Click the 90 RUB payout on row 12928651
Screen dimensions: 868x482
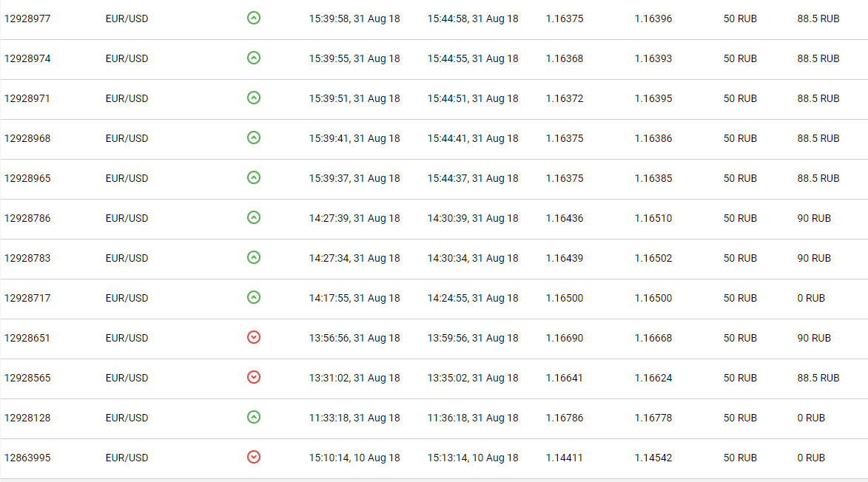coord(814,339)
